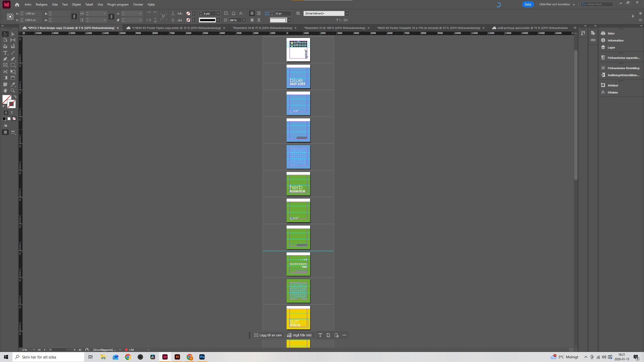Select the Eyedropper tool
The image size is (644, 362).
click(13, 85)
